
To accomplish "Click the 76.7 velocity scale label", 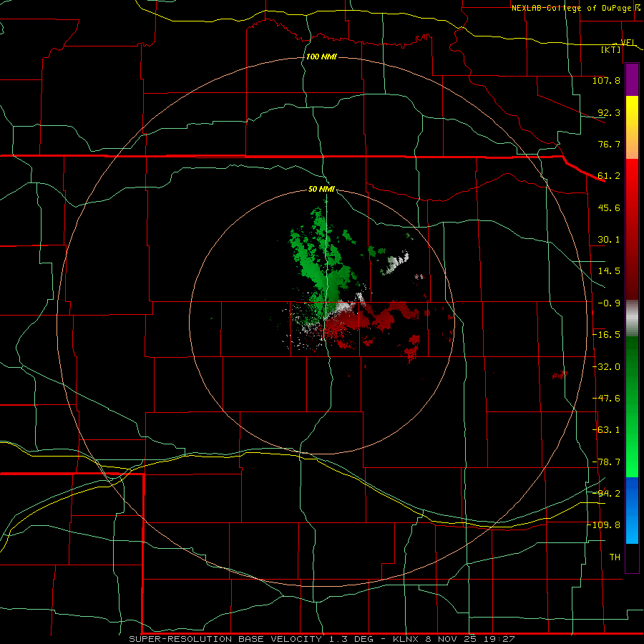I will tap(609, 145).
